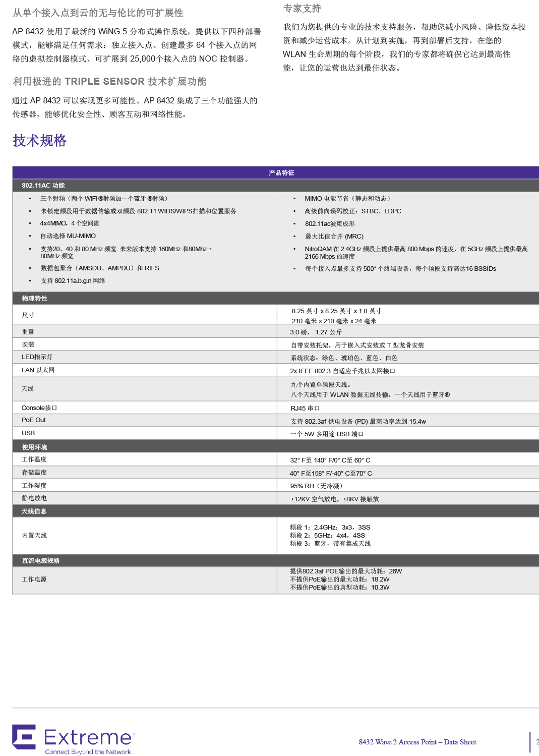The image size is (539, 756).
Task: Click the 自动选择 MU-MIMO bullet item
Action: coord(68,236)
